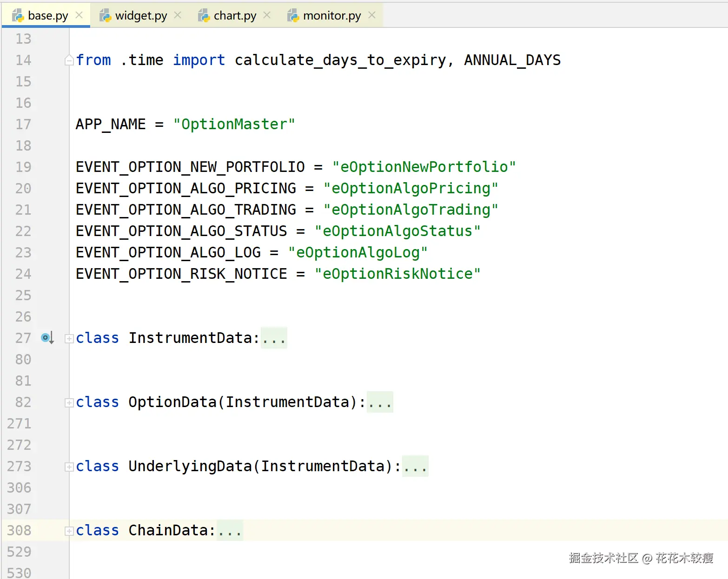The width and height of the screenshot is (728, 579).
Task: Click the "eOptionAlgoStatus" string
Action: tap(397, 231)
